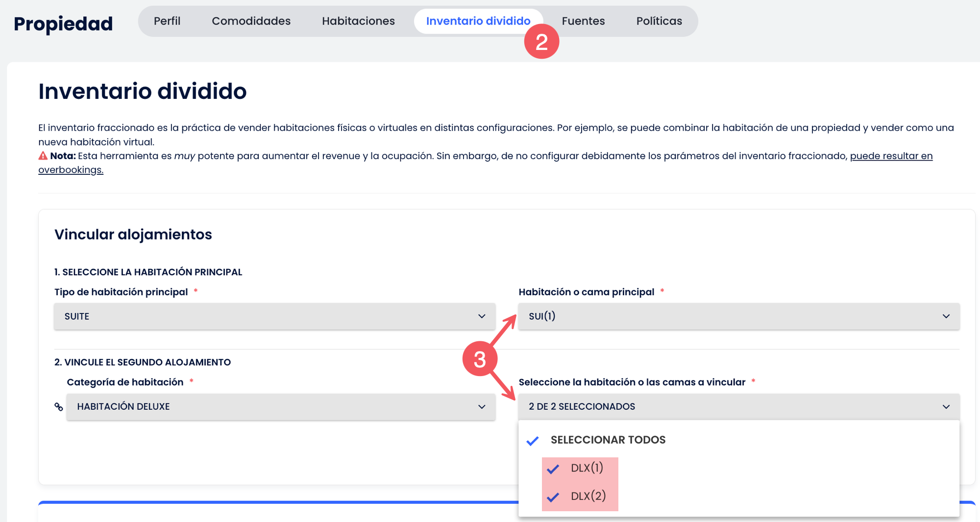Switch to the Perfil tab
The image size is (980, 522).
(x=167, y=21)
